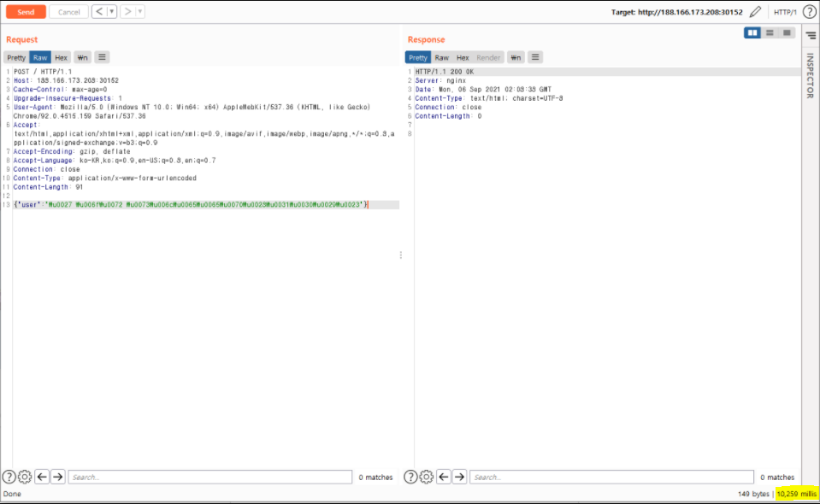Click the orange Send button
The height and width of the screenshot is (504, 820).
tap(26, 12)
